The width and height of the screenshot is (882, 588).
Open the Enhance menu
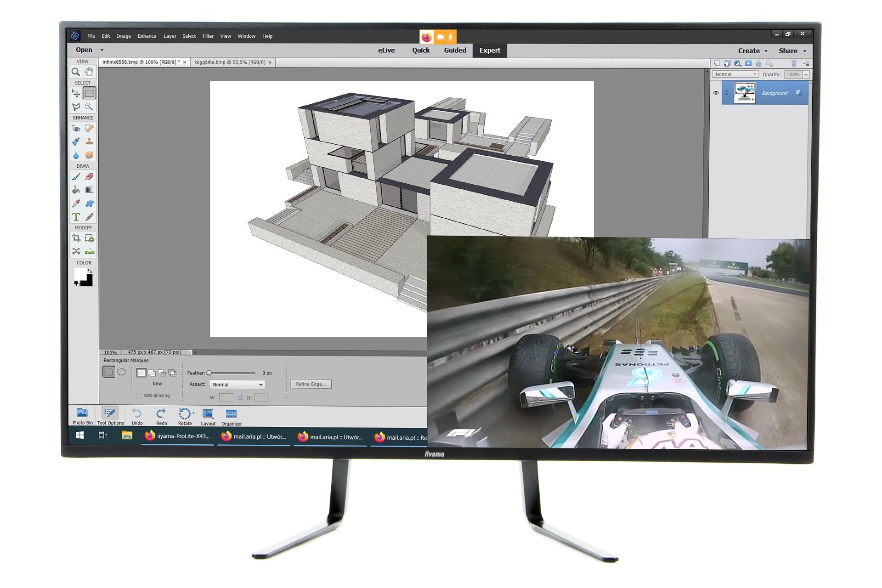[x=147, y=36]
